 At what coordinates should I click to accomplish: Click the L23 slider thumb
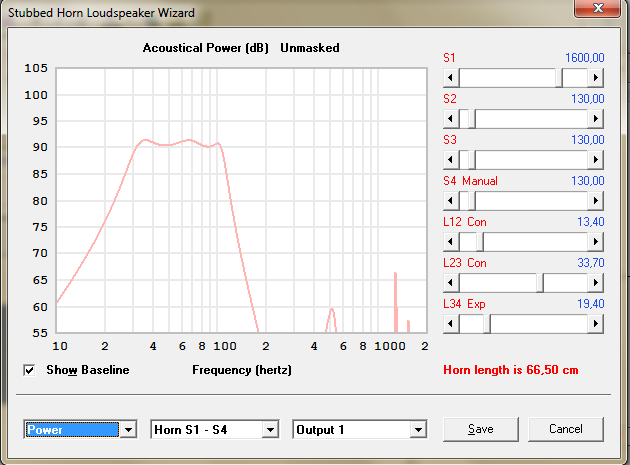click(540, 283)
